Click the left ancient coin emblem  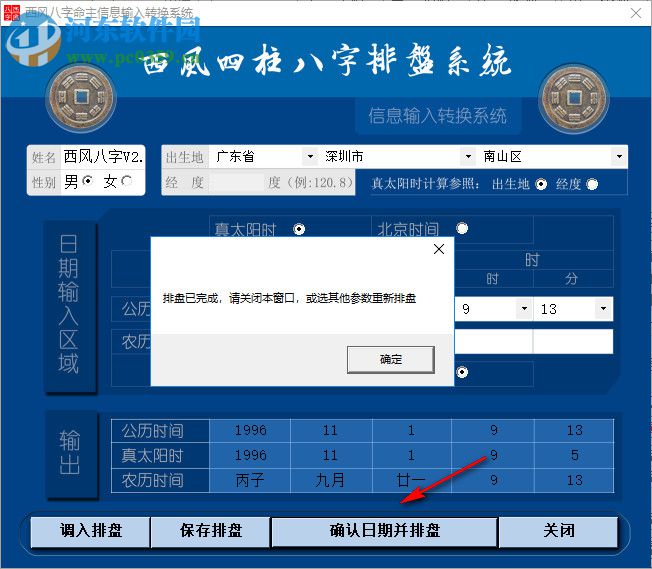pos(81,98)
